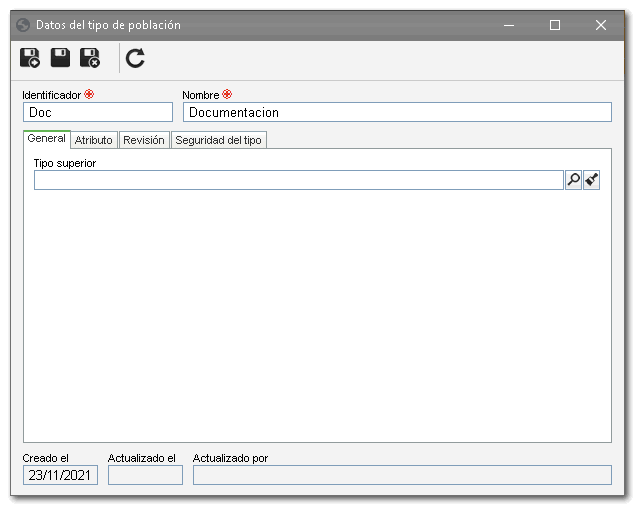636x507 pixels.
Task: Click the Creado el date field
Action: pyautogui.click(x=60, y=475)
